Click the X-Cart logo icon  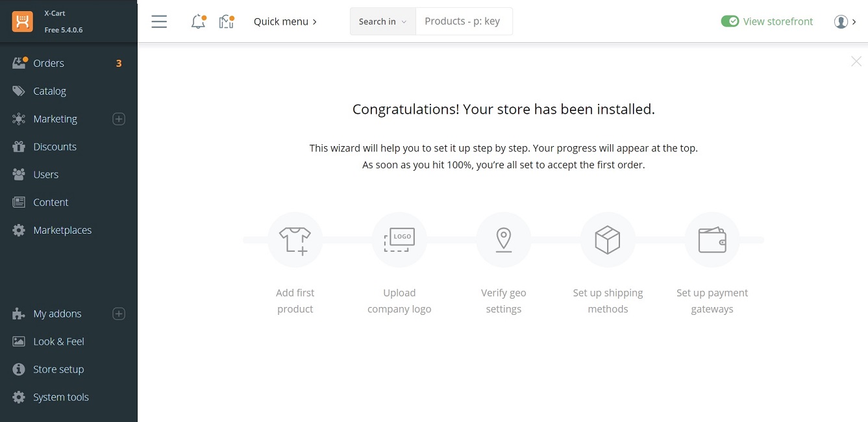coord(22,21)
